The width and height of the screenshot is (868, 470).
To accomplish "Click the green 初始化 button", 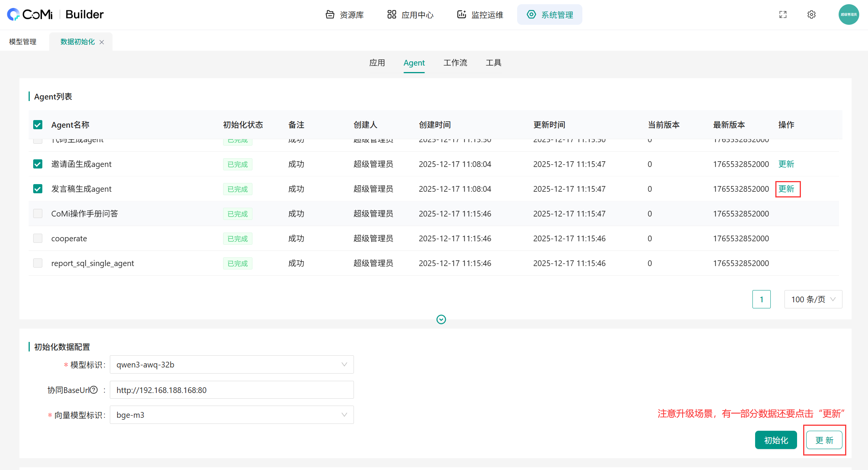I will (776, 440).
